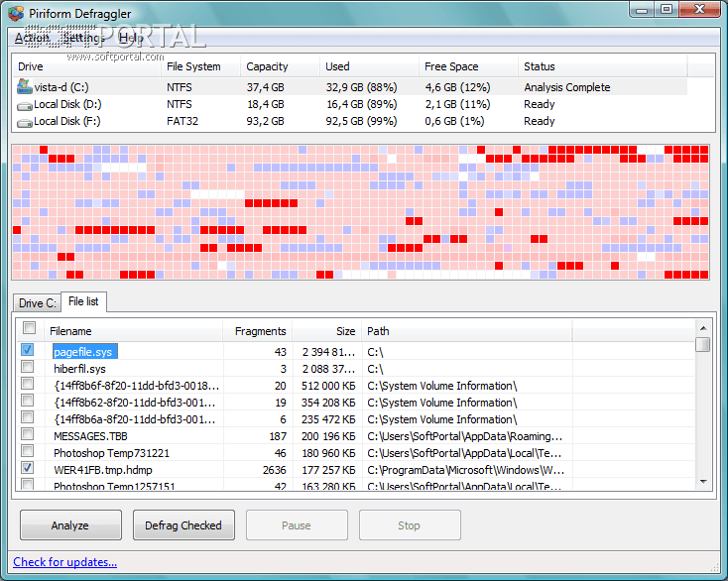Sort by the Free Space column header
The width and height of the screenshot is (728, 581).
(468, 66)
